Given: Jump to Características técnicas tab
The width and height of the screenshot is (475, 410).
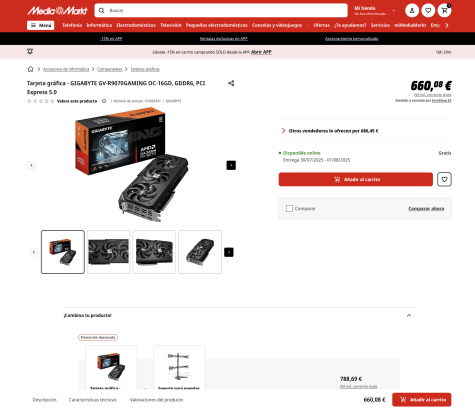Looking at the screenshot, I should pyautogui.click(x=93, y=400).
